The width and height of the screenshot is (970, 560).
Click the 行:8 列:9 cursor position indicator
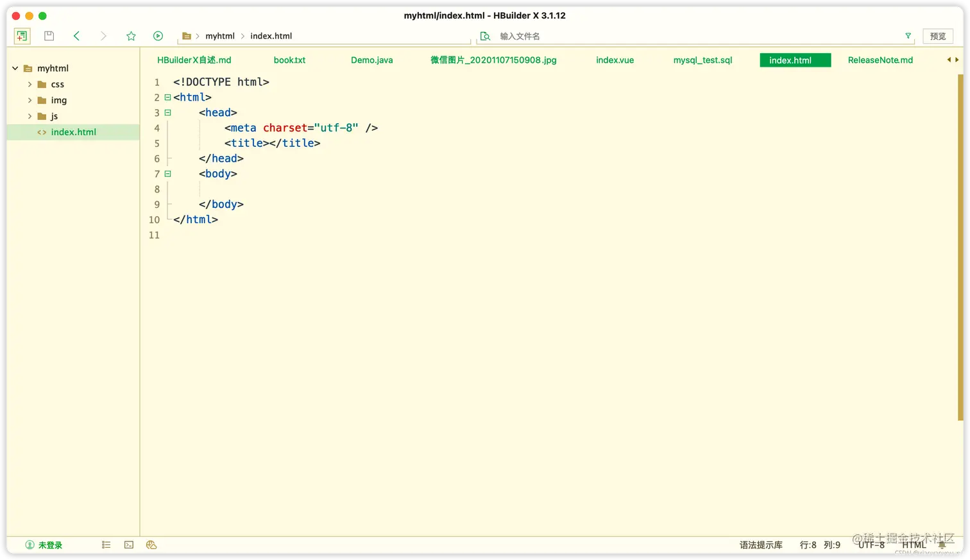tap(820, 545)
